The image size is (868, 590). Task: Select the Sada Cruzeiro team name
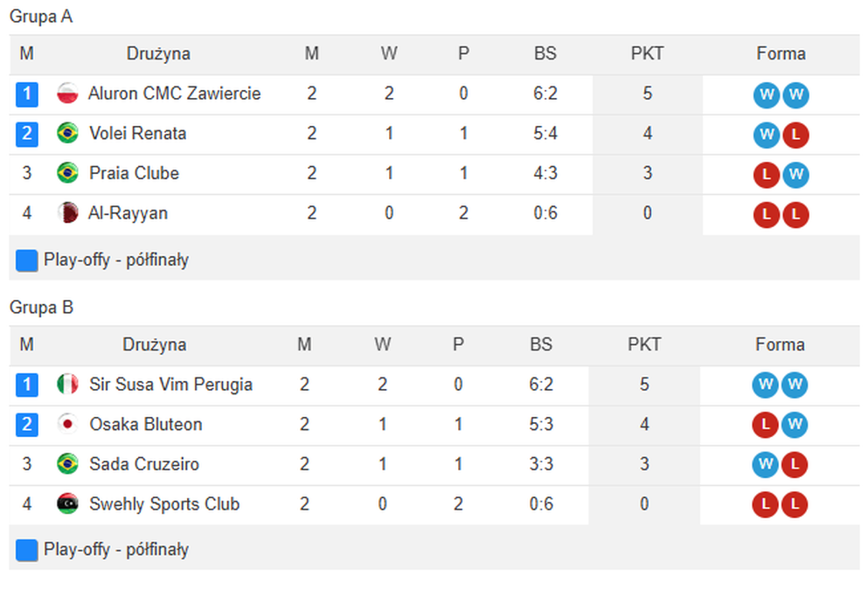(x=144, y=464)
